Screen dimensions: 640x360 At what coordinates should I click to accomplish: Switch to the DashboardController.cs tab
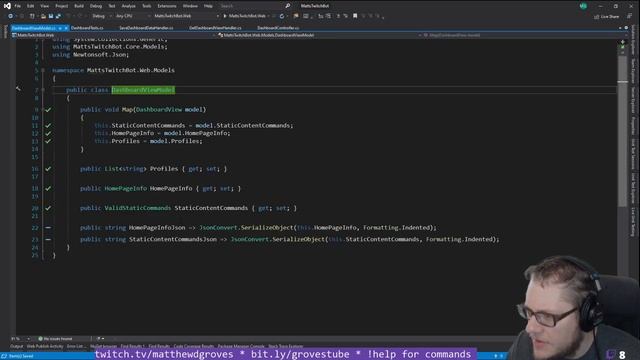point(278,28)
